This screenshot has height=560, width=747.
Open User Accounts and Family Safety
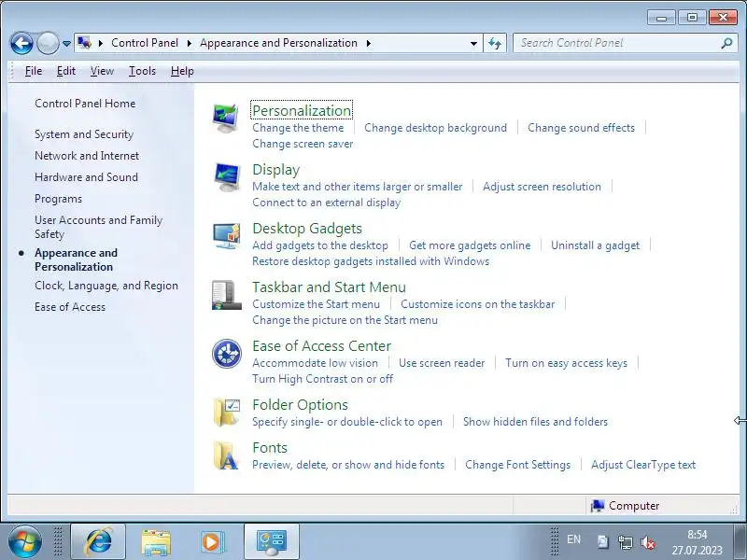pyautogui.click(x=99, y=227)
